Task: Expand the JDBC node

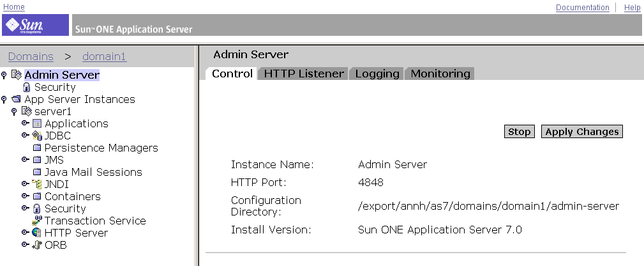Action: (26, 135)
